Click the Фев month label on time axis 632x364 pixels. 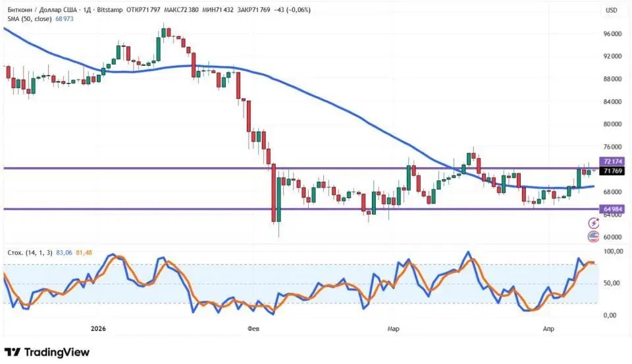(253, 328)
